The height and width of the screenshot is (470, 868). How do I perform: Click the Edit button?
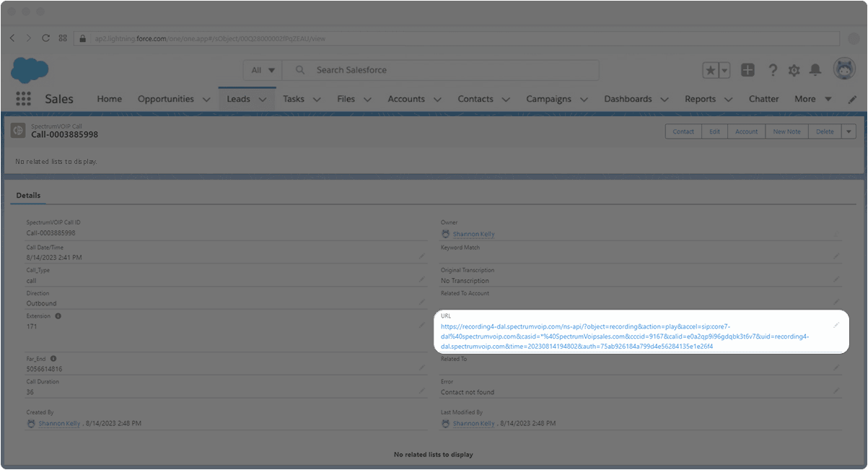pyautogui.click(x=714, y=131)
